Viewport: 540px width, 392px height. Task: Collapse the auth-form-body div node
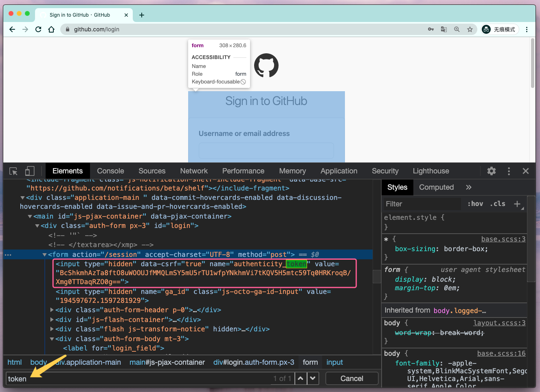[x=52, y=339]
